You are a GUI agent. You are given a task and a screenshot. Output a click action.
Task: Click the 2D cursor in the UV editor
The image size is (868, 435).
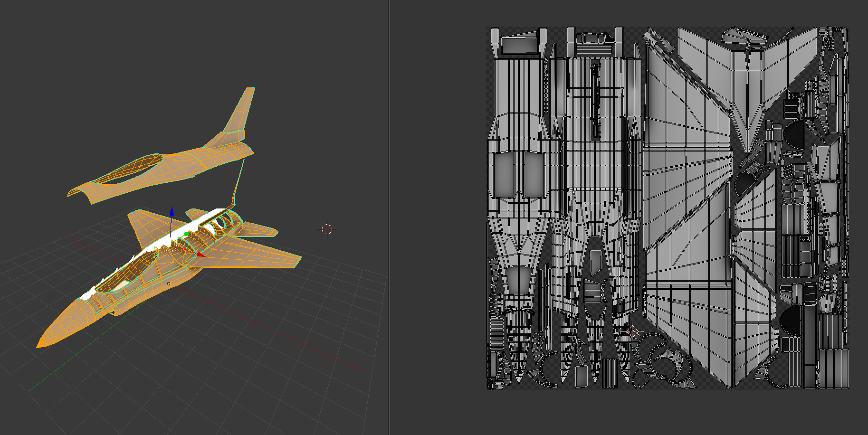pos(632,331)
